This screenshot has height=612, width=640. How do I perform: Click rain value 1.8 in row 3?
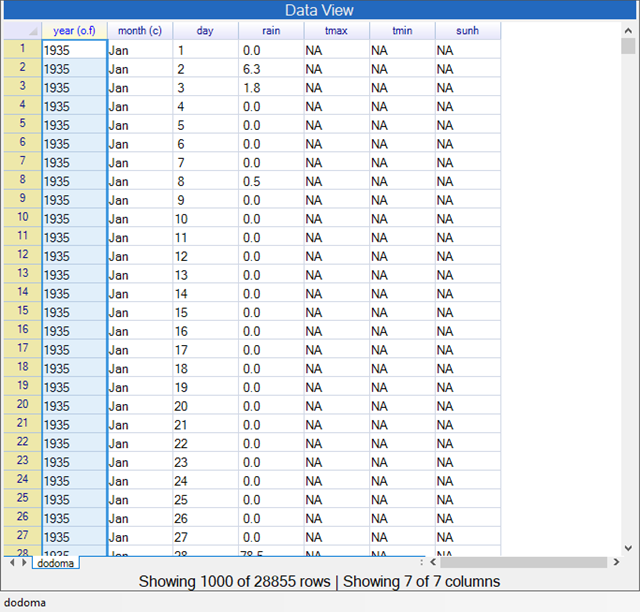(271, 87)
